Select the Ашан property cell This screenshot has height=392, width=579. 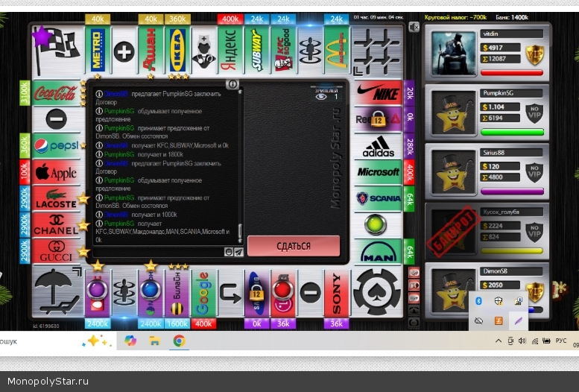click(151, 51)
